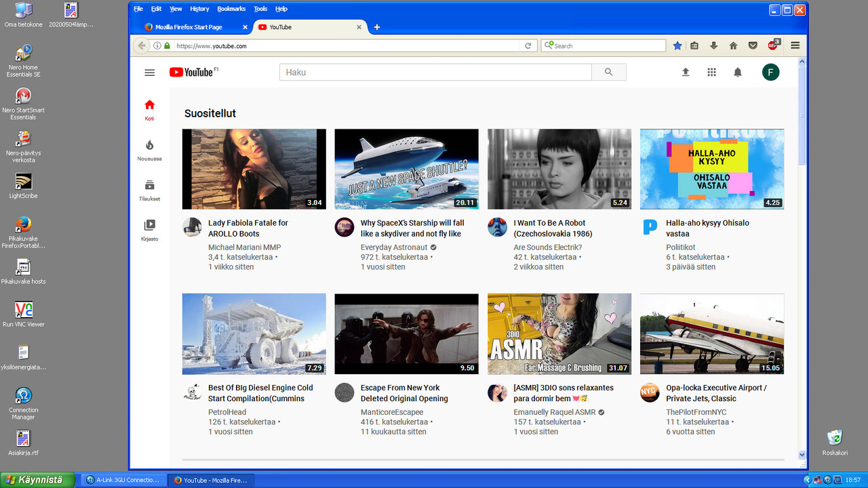868x488 pixels.
Task: Open video title Halla-aho kysyy Ohisalo vastaa
Action: [707, 228]
